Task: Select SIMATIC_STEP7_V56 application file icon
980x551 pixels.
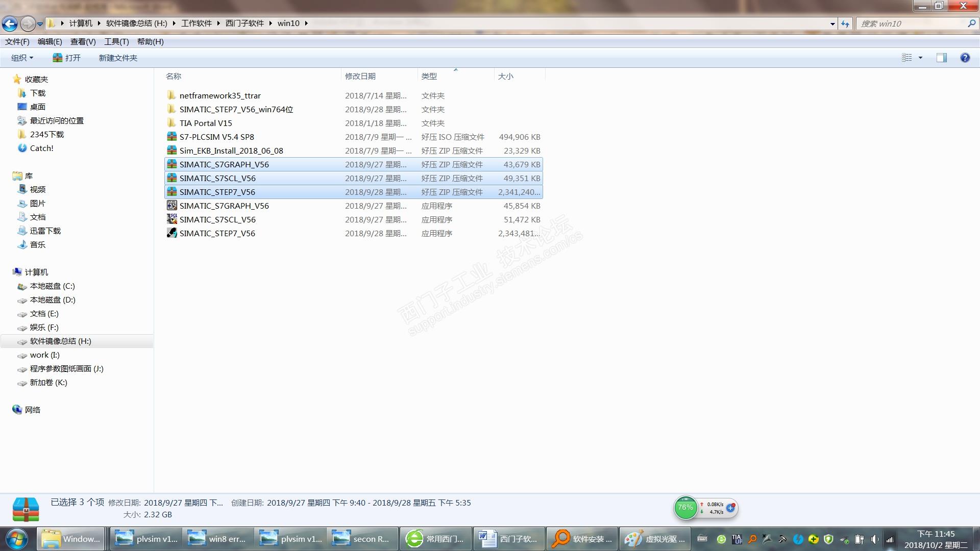Action: coord(172,233)
